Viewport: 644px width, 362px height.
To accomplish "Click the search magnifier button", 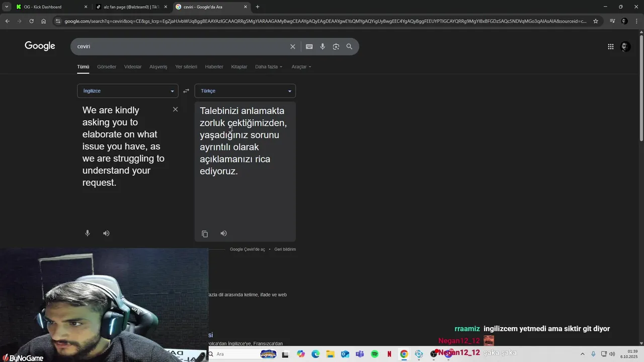I will 349,46.
